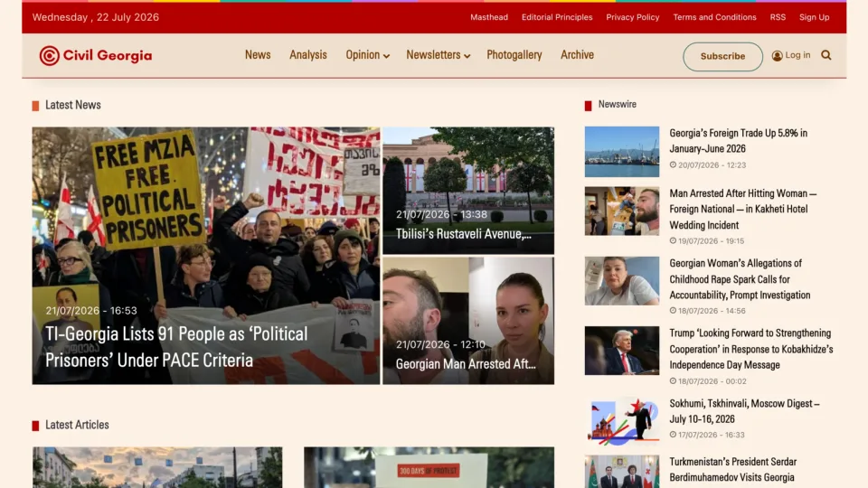Open the Masthead link
868x488 pixels.
pos(489,17)
